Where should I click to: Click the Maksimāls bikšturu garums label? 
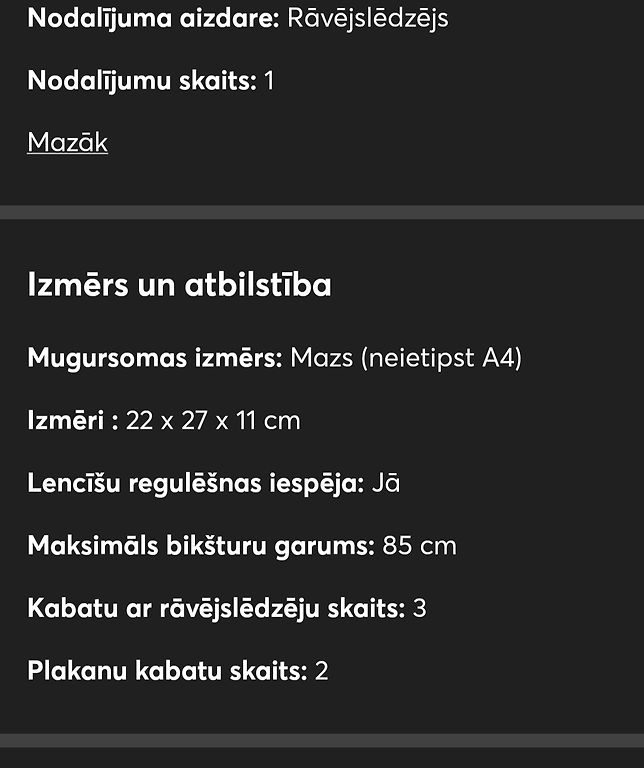pos(201,546)
